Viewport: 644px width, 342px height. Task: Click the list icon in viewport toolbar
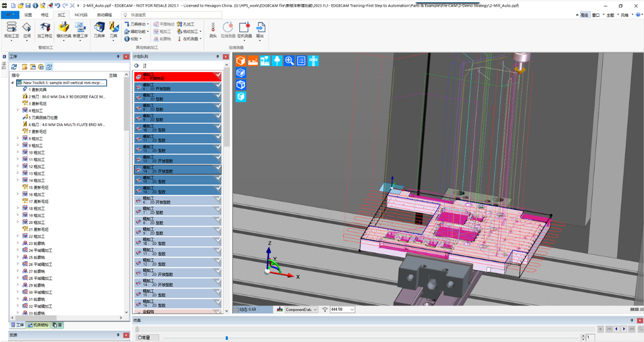tap(302, 61)
